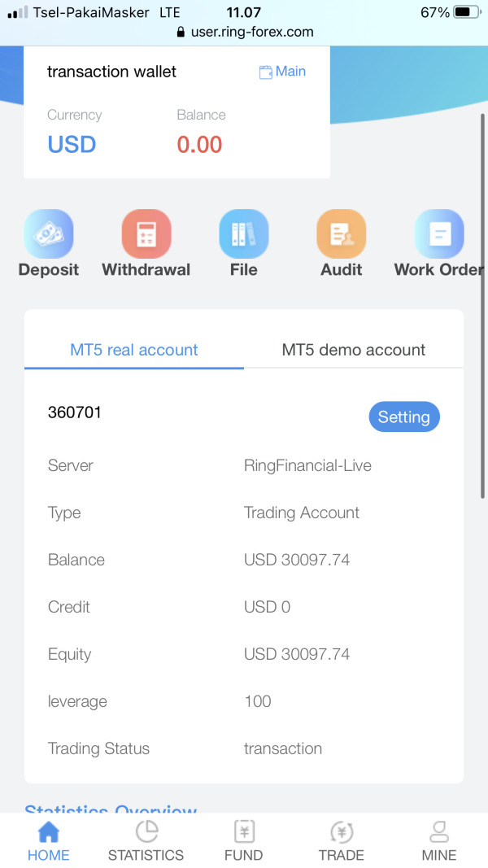
Task: Click the page vertical scrollbar
Action: [x=483, y=306]
